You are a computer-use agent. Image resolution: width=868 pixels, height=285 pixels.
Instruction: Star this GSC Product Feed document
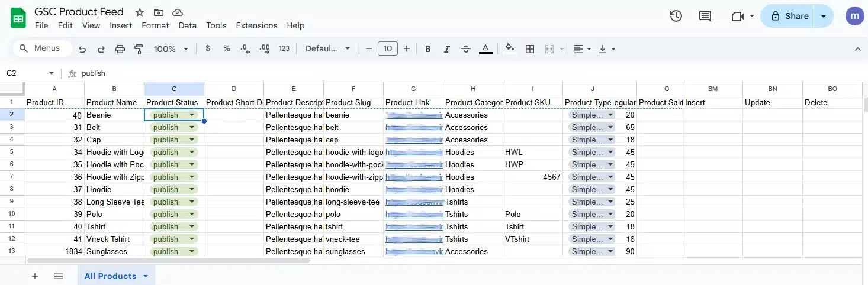tap(140, 12)
